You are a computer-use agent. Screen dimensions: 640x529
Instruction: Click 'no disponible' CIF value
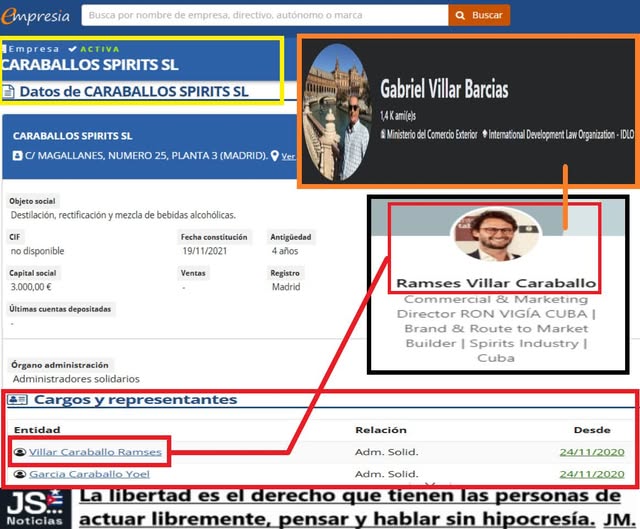click(x=37, y=251)
